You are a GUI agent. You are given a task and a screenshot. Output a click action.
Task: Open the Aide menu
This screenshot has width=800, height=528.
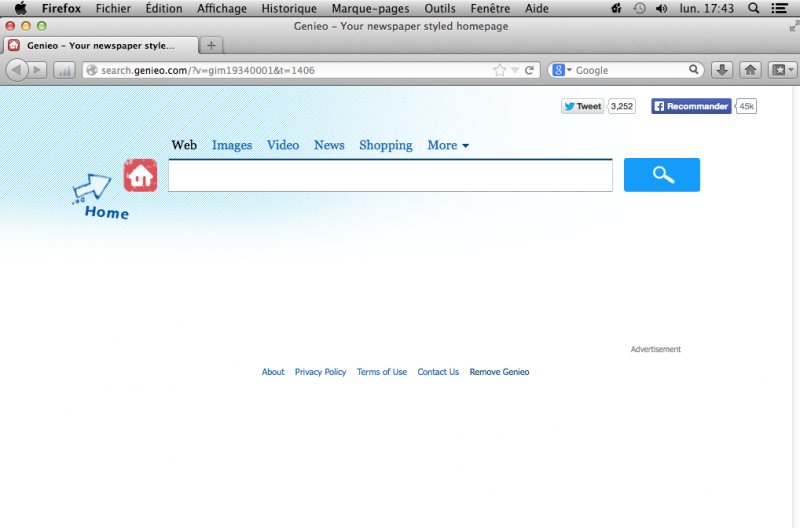pyautogui.click(x=537, y=9)
